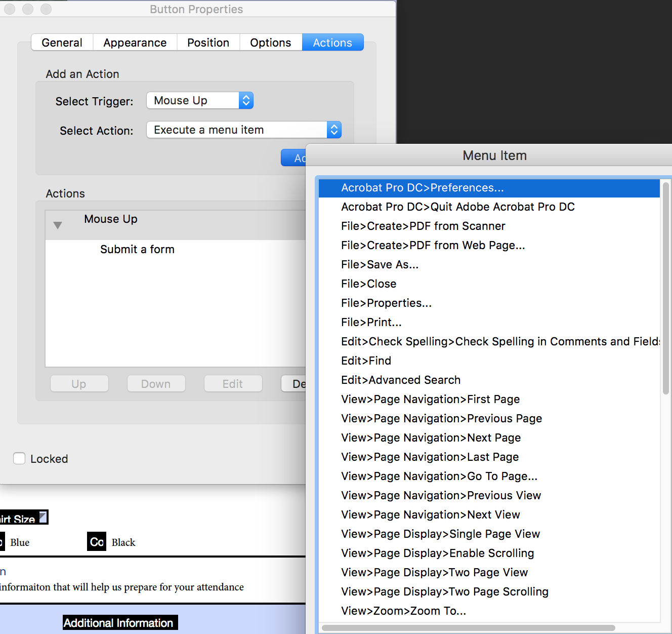Click the Edit button under Actions
Screen dimensions: 672x634
point(233,383)
